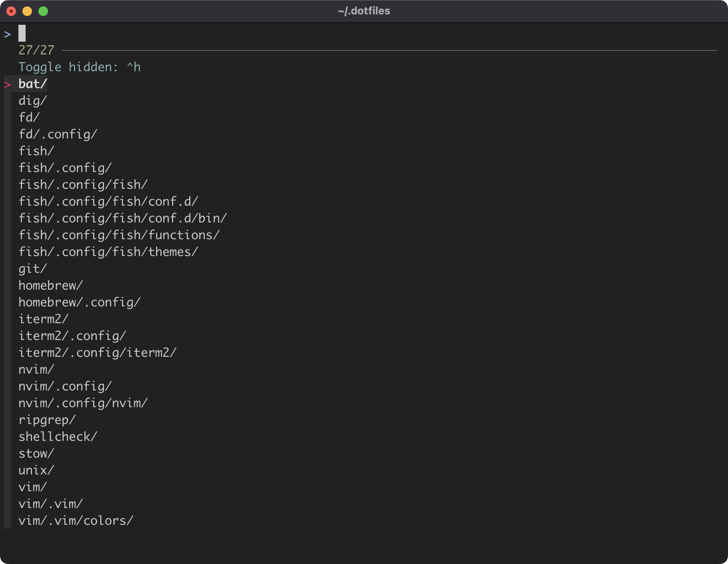Select the dig/ directory entry
The width and height of the screenshot is (728, 564).
click(32, 100)
